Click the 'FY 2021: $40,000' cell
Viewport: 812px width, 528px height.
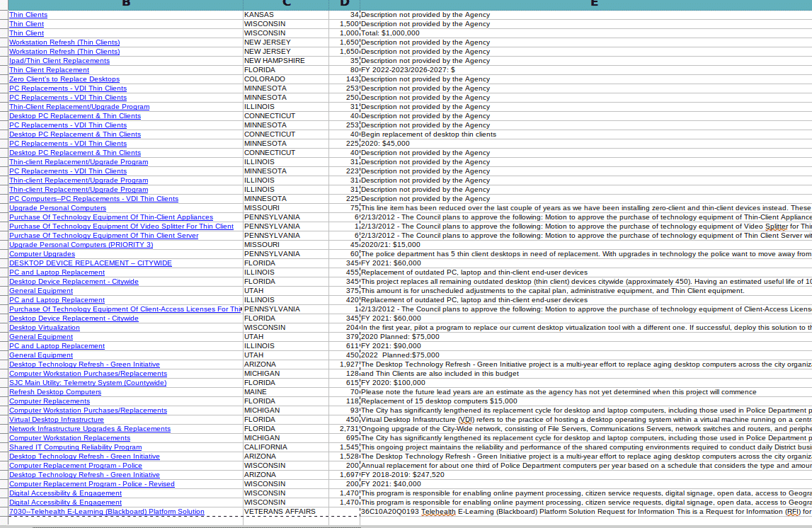pos(585,485)
